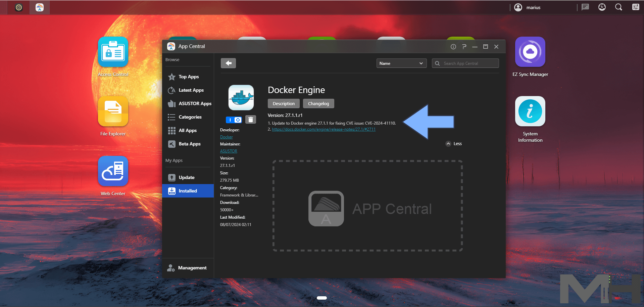Click the size value 279.75 MB

point(230,180)
